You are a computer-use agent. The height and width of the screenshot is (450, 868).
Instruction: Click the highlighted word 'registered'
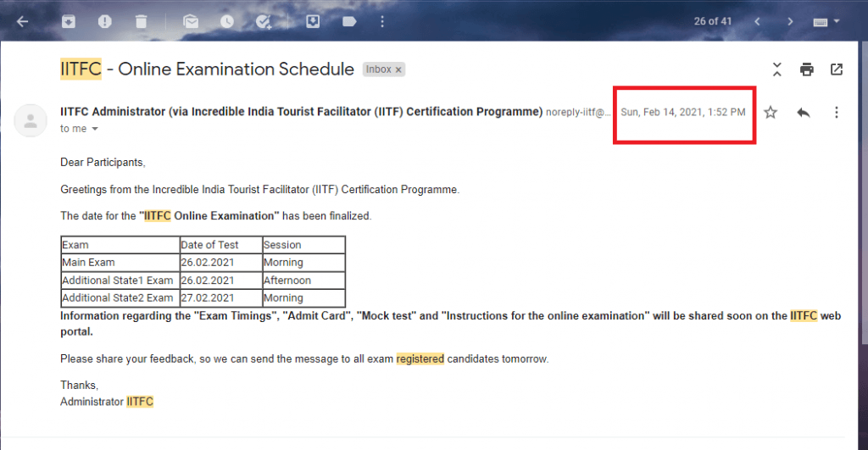420,358
